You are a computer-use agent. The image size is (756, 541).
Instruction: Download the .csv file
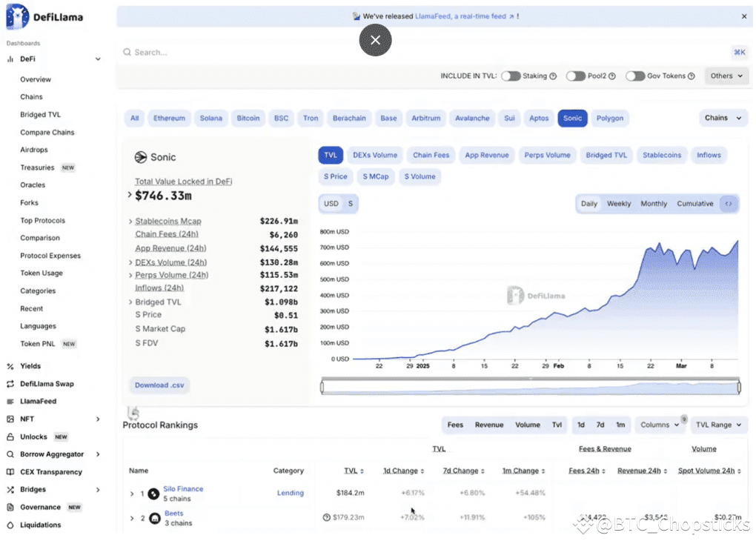coord(159,385)
